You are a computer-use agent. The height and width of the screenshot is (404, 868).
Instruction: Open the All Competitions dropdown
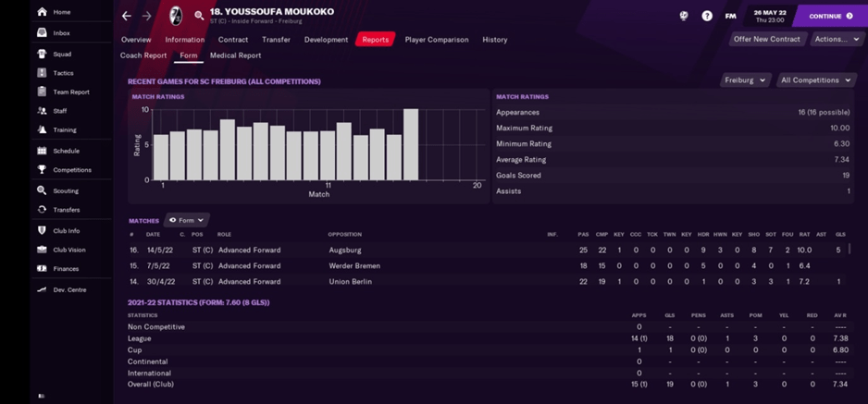[x=814, y=80]
